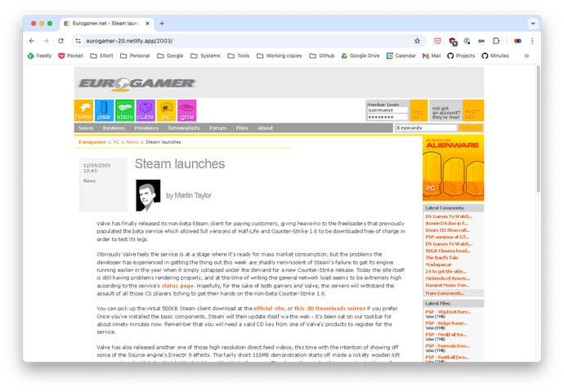Open Mail bookmark

coord(432,56)
